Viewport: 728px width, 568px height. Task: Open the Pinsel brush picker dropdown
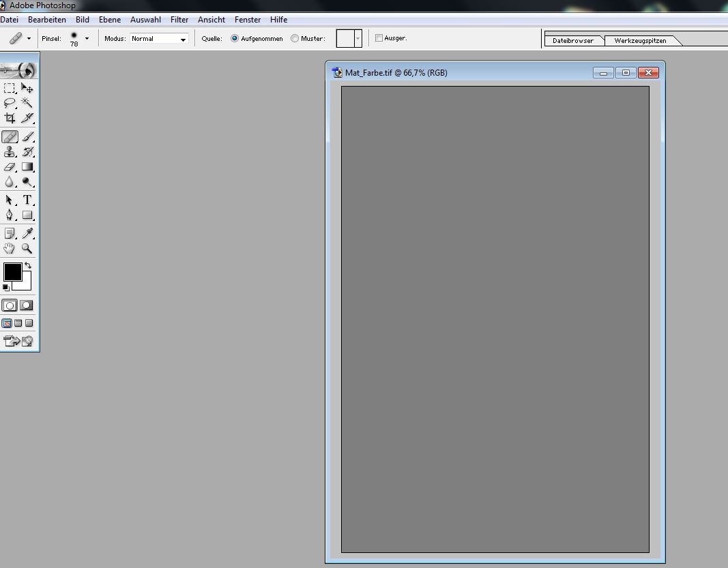[87, 38]
